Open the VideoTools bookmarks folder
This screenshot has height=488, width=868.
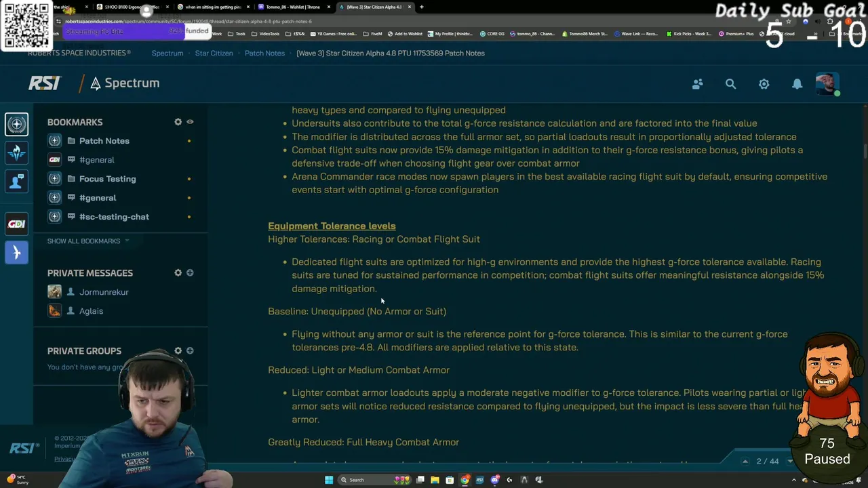click(265, 34)
